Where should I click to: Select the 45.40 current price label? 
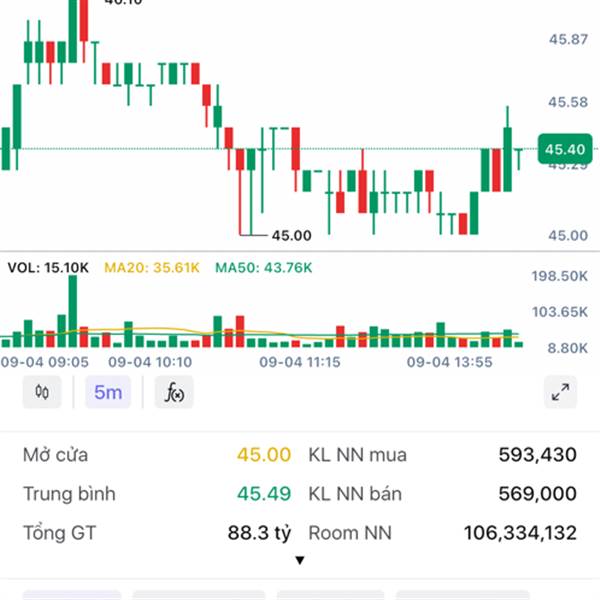(565, 149)
